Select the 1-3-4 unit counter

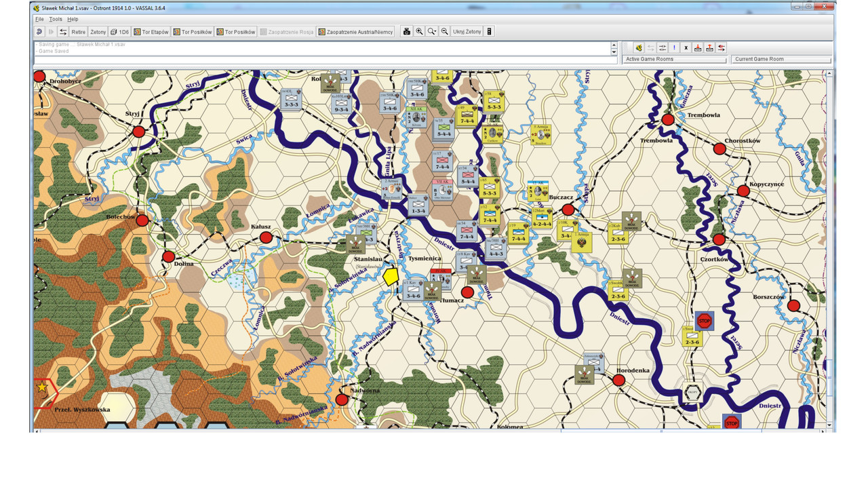click(x=418, y=206)
